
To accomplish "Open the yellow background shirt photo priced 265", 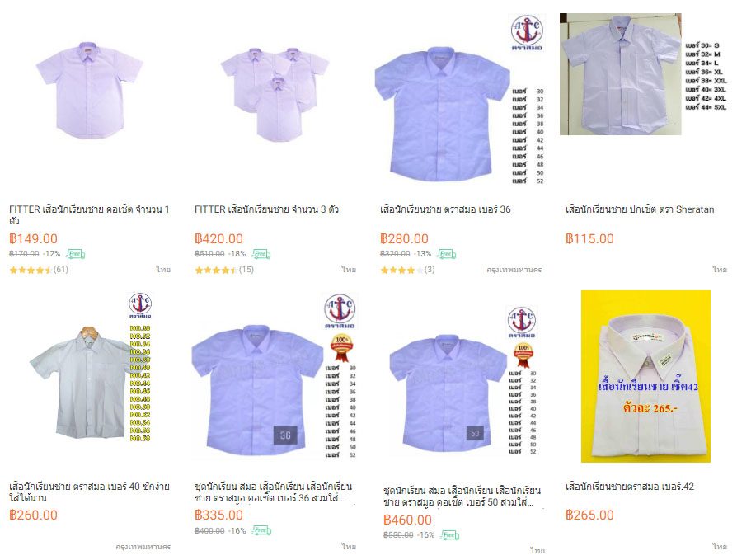I will pos(645,376).
